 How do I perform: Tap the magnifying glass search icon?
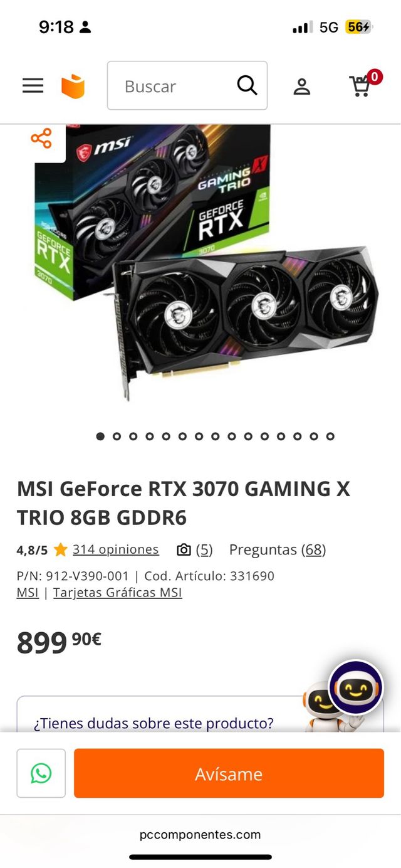pos(247,85)
